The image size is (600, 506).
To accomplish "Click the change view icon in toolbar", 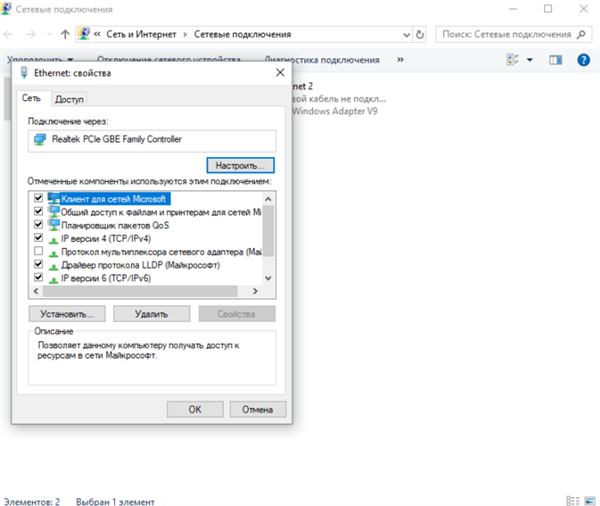I will tap(513, 60).
